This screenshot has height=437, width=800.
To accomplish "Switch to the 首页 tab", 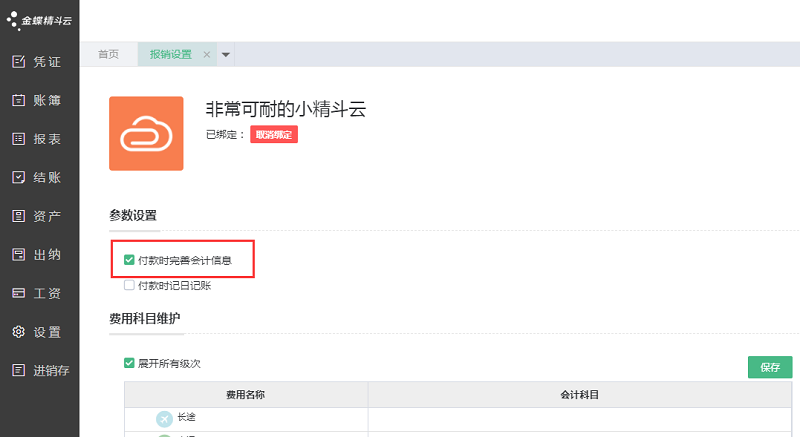I will point(108,55).
